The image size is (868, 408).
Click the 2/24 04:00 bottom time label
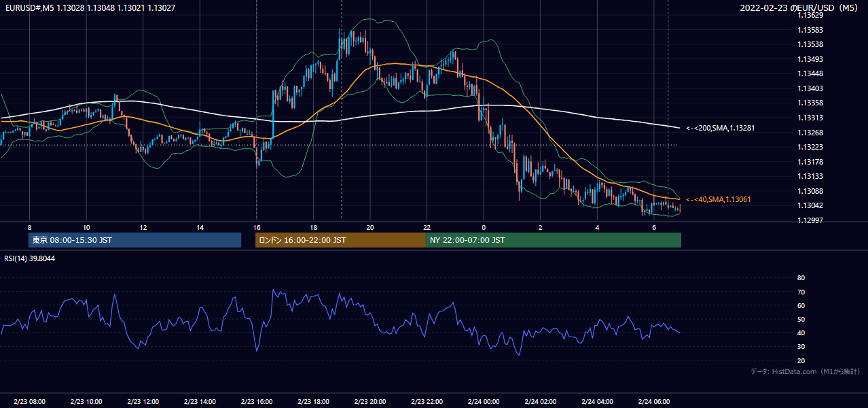point(598,402)
